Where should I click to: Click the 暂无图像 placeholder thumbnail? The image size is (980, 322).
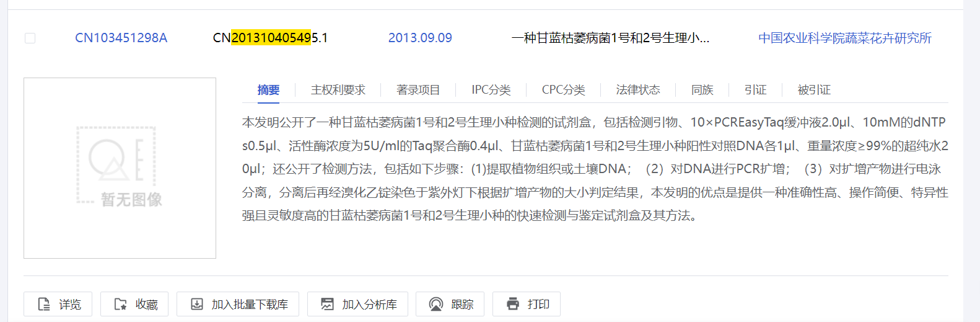(x=120, y=168)
